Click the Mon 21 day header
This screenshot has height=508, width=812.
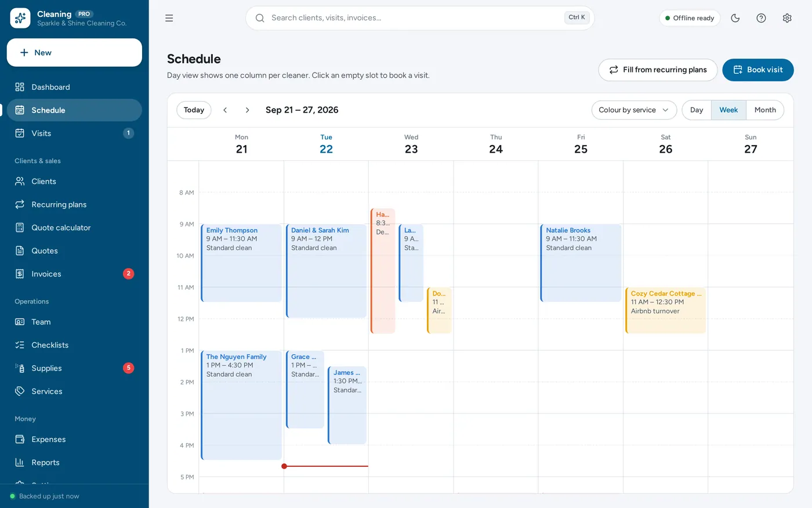[242, 144]
